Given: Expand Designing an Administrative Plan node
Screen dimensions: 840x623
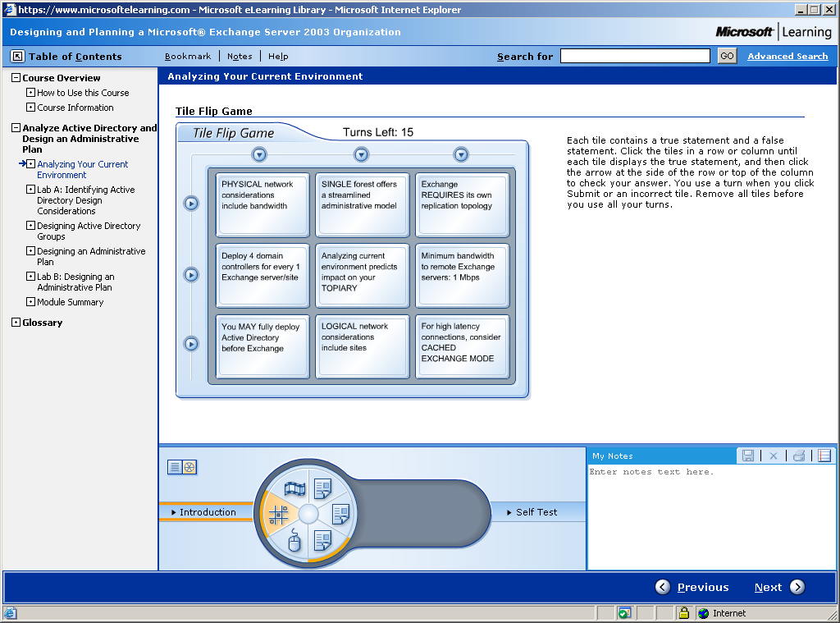Looking at the screenshot, I should pos(30,251).
